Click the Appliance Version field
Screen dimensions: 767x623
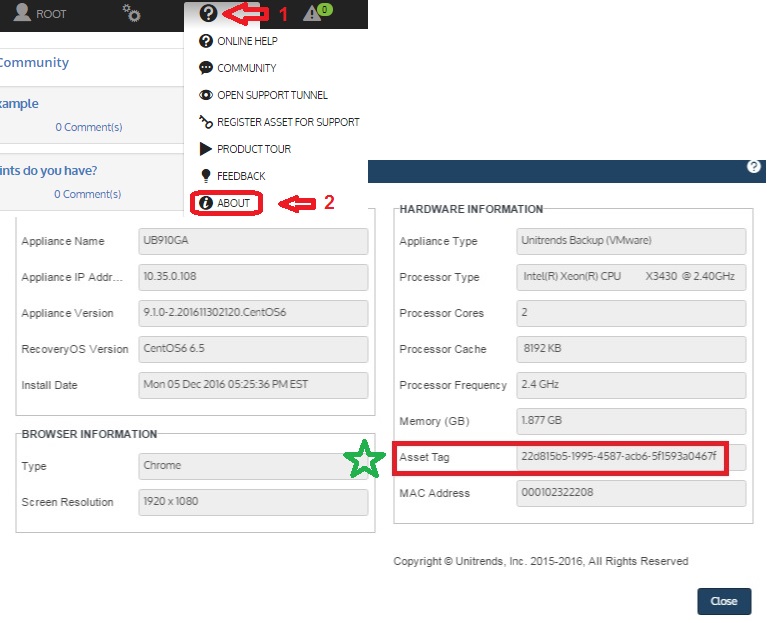click(x=253, y=313)
